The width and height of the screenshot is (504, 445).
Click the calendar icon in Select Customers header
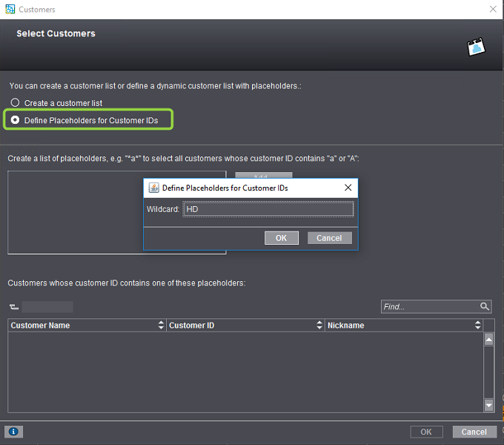point(476,47)
